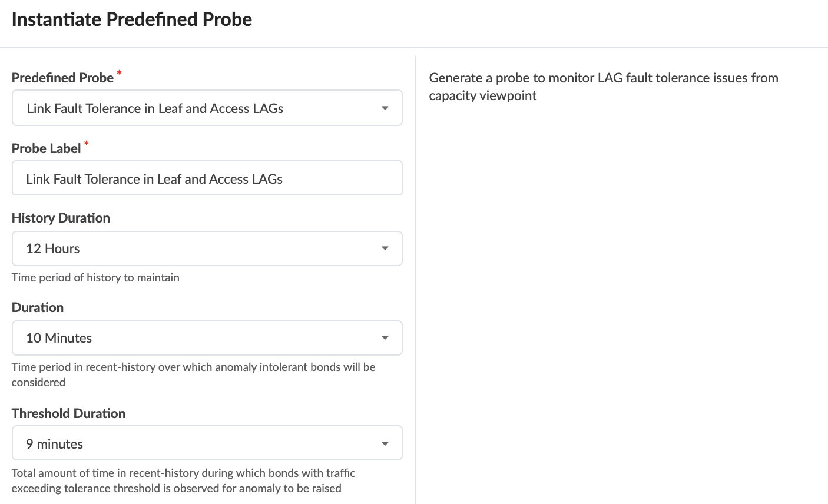Viewport: 828px width, 504px height.
Task: Click the History Duration field label
Action: [x=61, y=218]
